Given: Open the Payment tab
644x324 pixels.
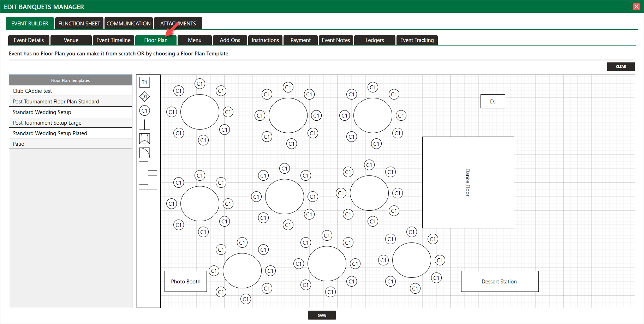Looking at the screenshot, I should (300, 40).
